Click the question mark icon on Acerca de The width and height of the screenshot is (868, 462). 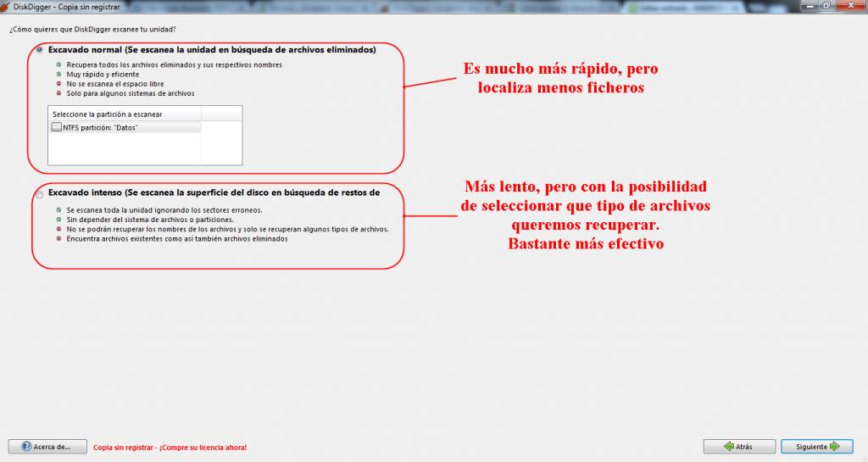point(26,447)
